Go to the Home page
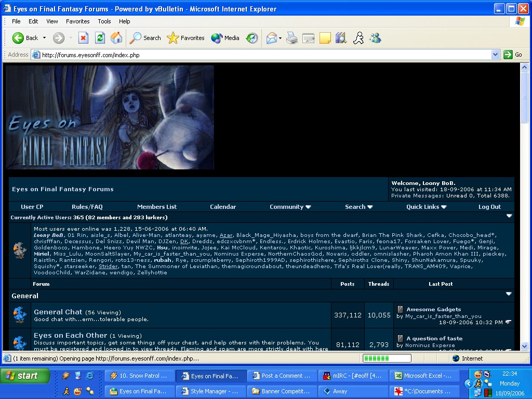 pos(116,38)
